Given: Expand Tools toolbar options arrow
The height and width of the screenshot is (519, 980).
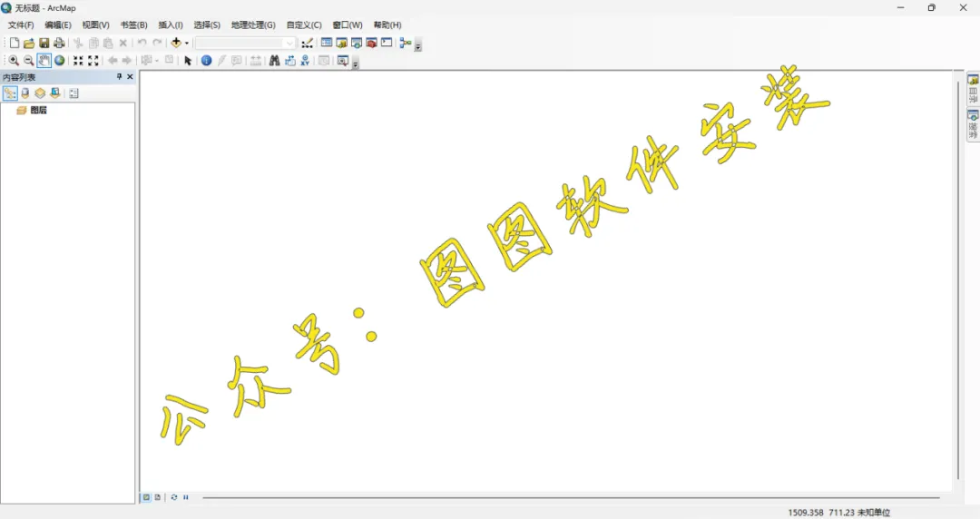Looking at the screenshot, I should tap(355, 64).
